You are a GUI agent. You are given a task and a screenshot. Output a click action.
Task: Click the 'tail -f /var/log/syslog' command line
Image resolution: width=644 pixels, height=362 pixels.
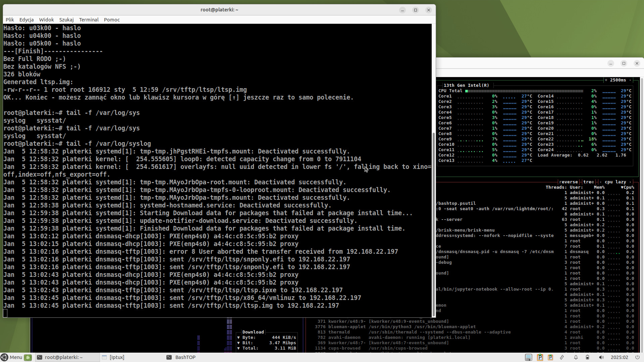point(77,144)
